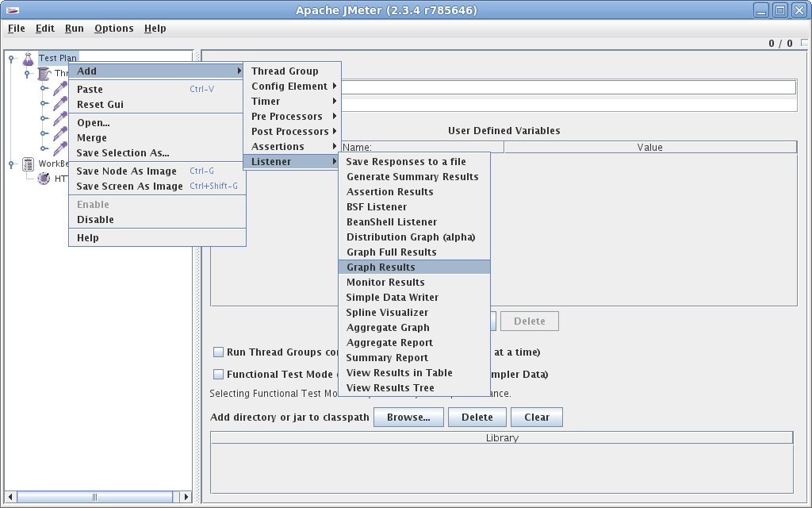Select BeanShell Listener
Screen dimensions: 812x508
coord(414,222)
